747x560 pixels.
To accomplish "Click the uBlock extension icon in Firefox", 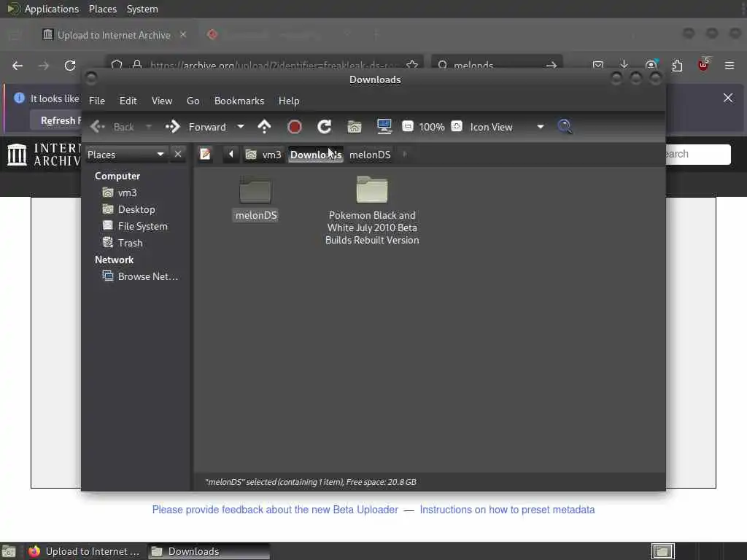I will tap(703, 65).
